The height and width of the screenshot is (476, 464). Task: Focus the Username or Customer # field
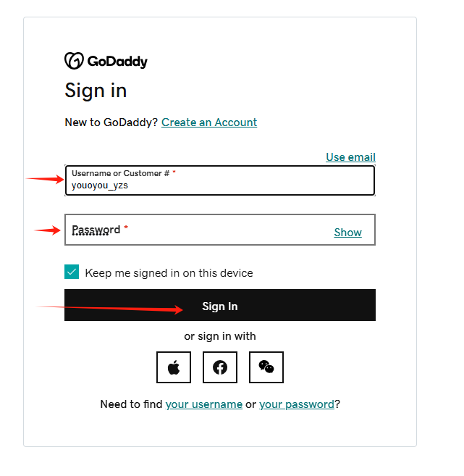coord(220,180)
